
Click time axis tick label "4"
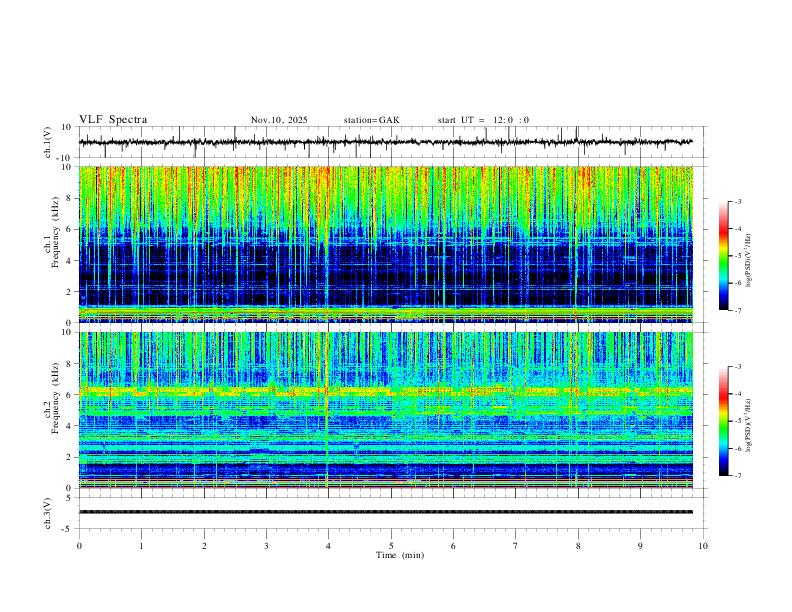pos(328,546)
